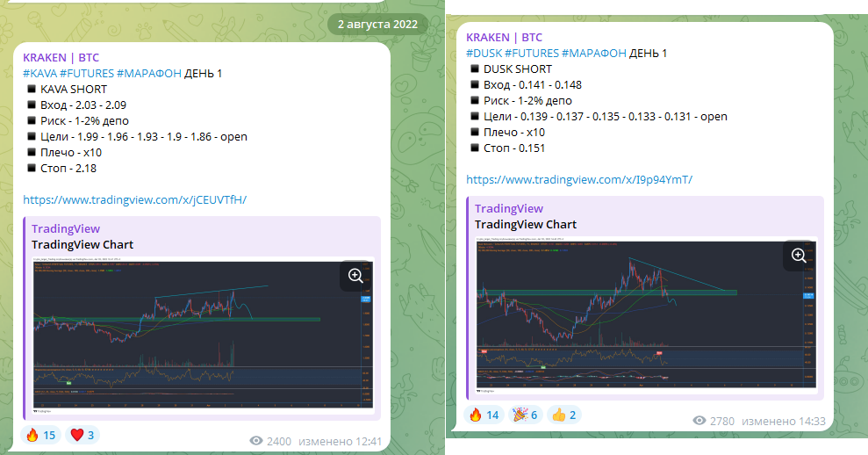The image size is (868, 455).
Task: Open the #DUSK hashtag
Action: (x=484, y=54)
